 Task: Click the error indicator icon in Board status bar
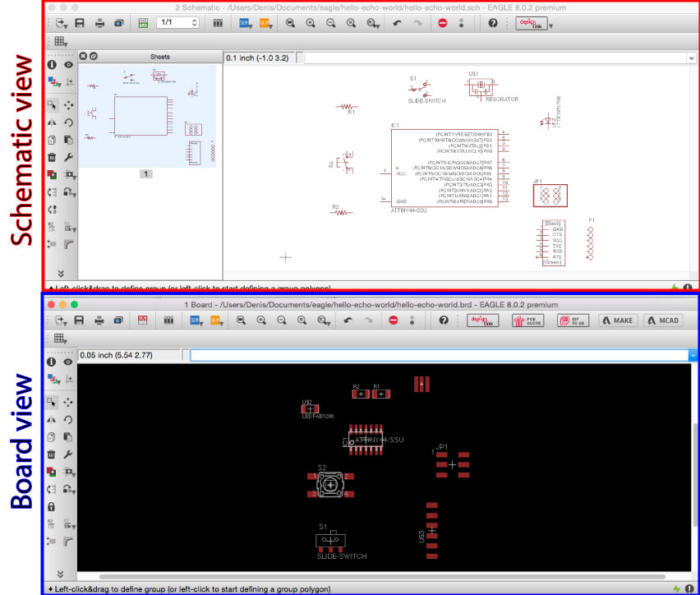pyautogui.click(x=688, y=589)
